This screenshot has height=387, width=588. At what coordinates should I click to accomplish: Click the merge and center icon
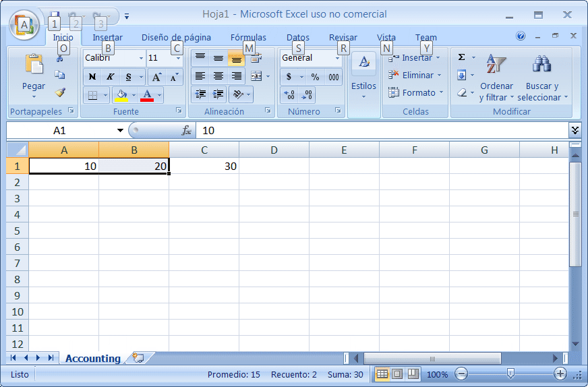(x=256, y=76)
